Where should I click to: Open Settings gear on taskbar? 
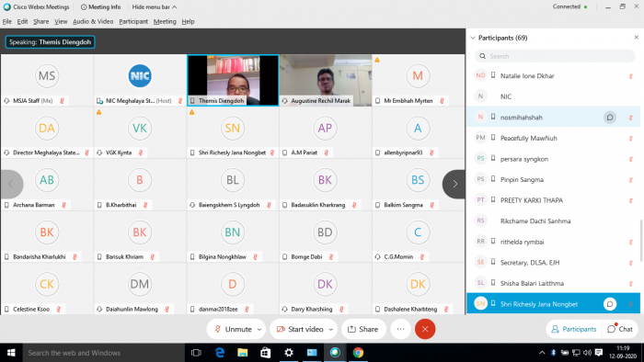[289, 353]
